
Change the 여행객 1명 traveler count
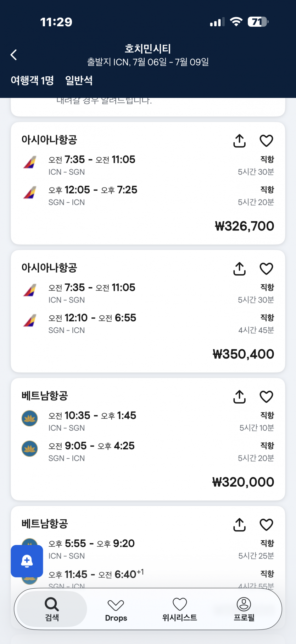pyautogui.click(x=32, y=81)
